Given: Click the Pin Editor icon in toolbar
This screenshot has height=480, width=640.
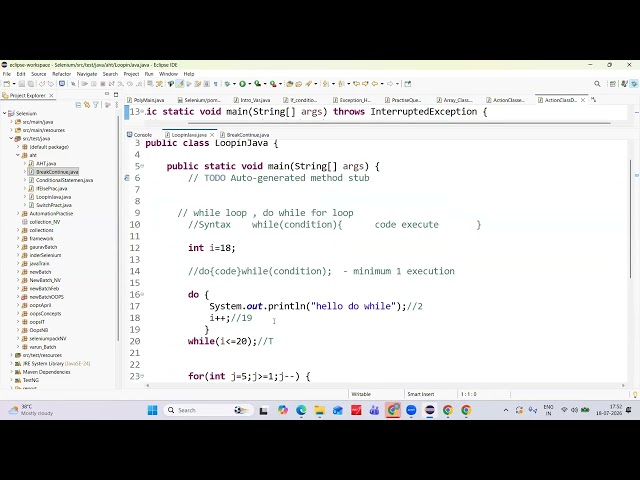Looking at the screenshot, I should [407, 84].
